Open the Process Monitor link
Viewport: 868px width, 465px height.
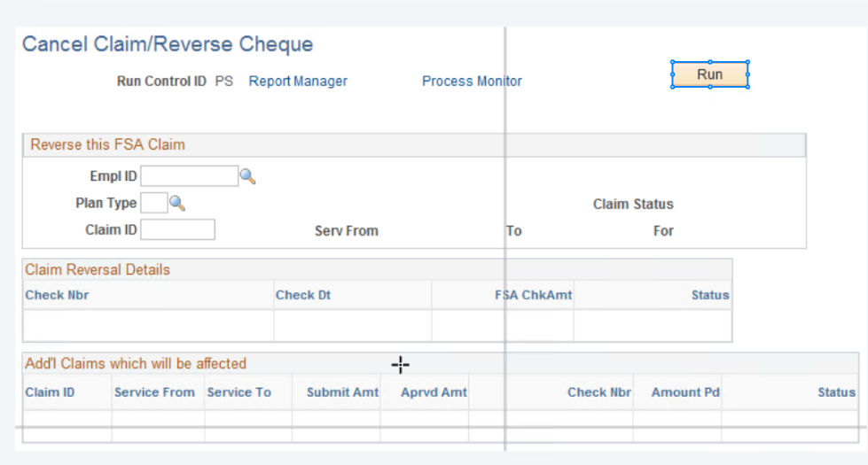click(x=472, y=81)
